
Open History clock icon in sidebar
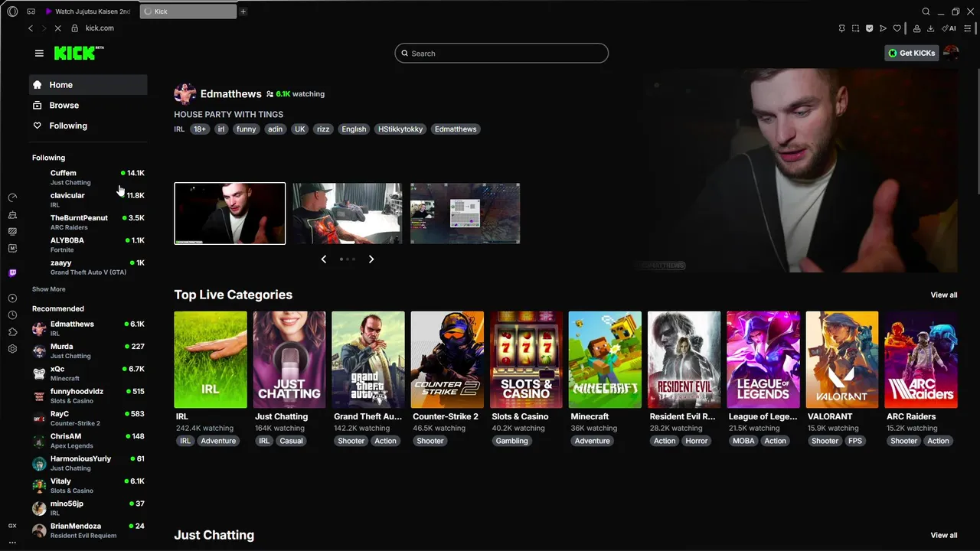[12, 315]
